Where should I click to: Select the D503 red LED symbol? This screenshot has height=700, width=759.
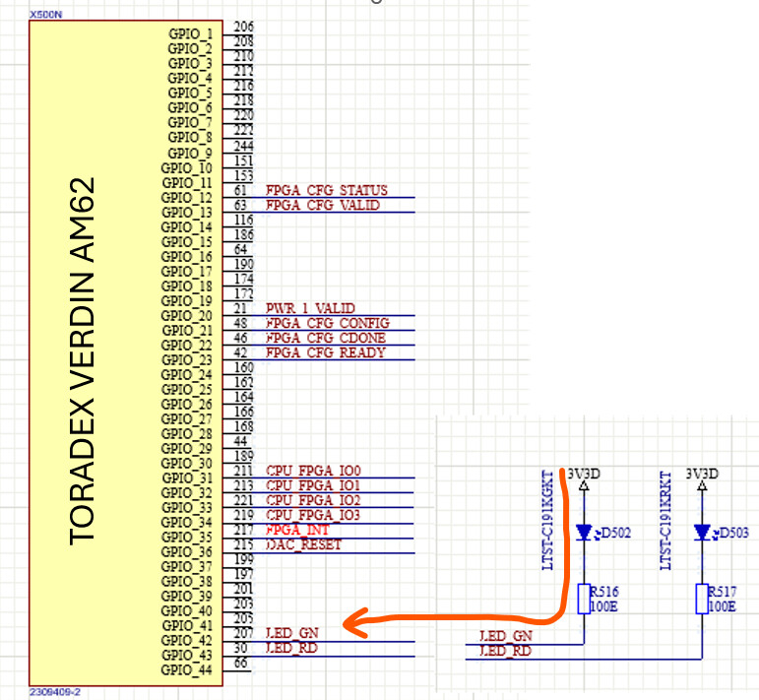702,533
